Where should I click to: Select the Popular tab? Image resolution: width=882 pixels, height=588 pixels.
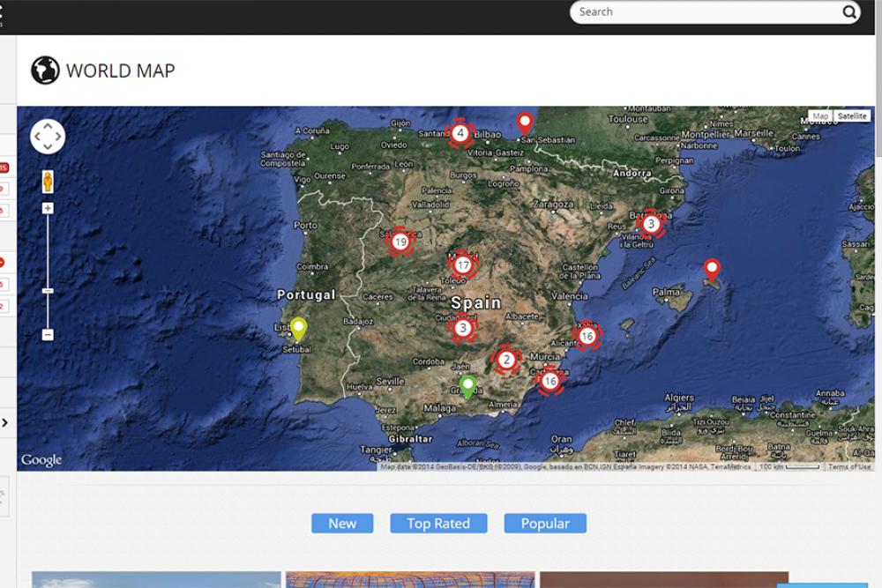click(545, 524)
